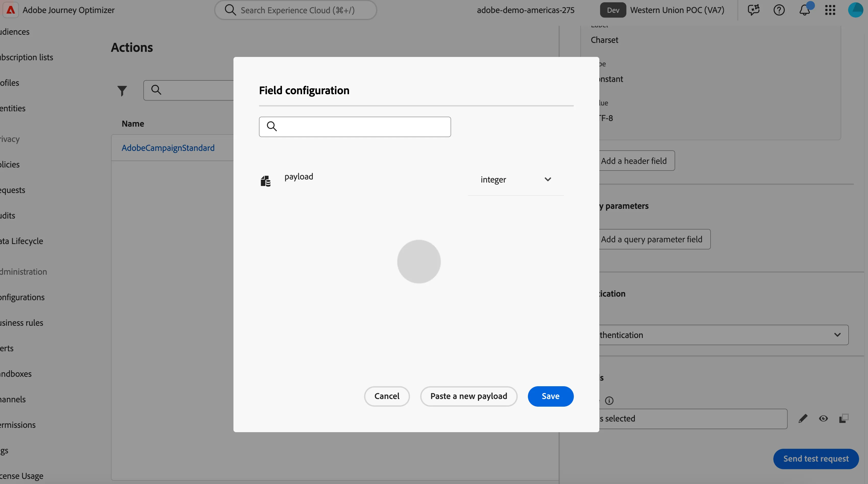The width and height of the screenshot is (868, 484).
Task: Click Cancel in Field configuration dialog
Action: pos(387,396)
